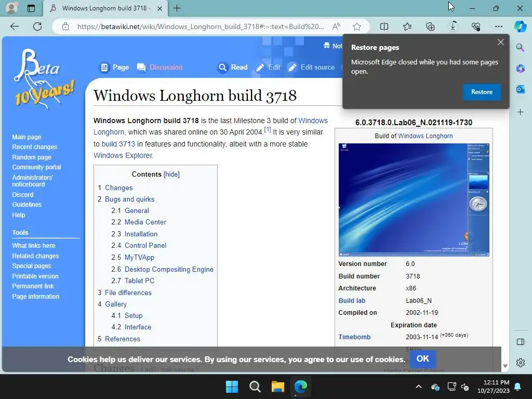This screenshot has height=399, width=532.
Task: Accept cookies with OK button
Action: [423, 358]
